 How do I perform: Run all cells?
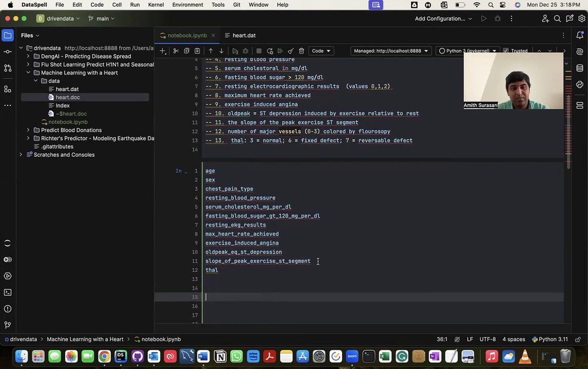pos(280,51)
